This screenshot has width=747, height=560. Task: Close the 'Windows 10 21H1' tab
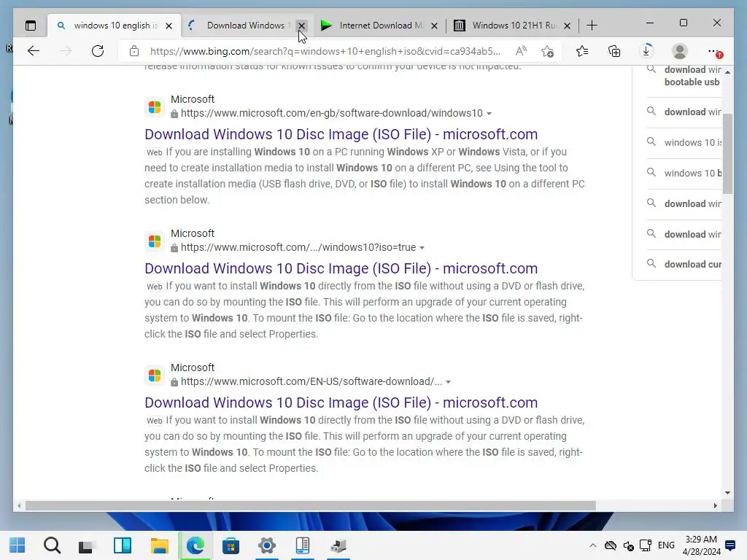[567, 26]
